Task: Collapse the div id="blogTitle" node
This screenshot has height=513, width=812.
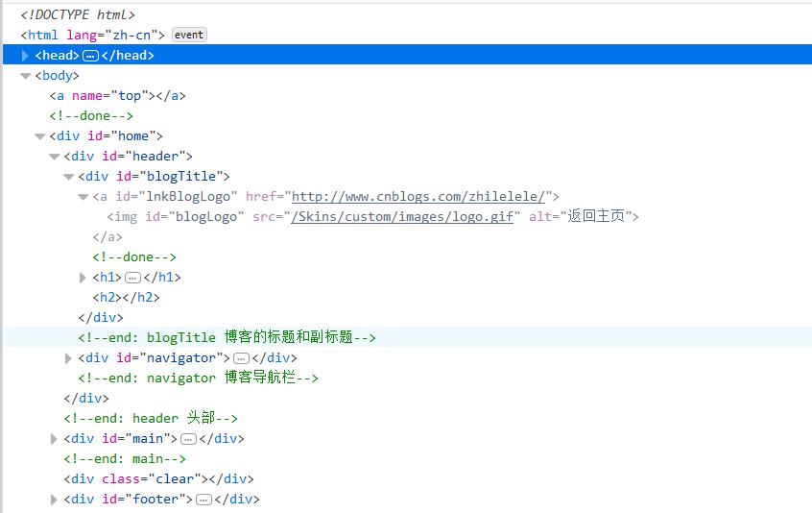Action: point(69,177)
